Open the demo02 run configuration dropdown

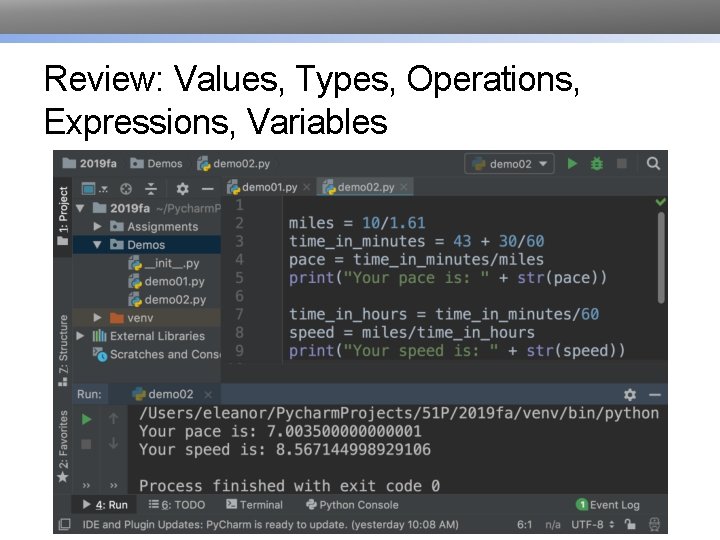(509, 164)
